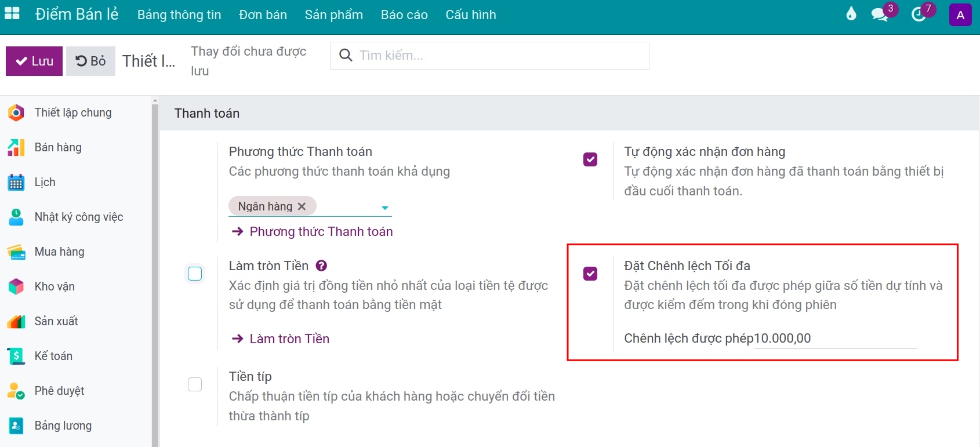Click the Nhật ký công việc icon
The height and width of the screenshot is (447, 980).
(16, 217)
